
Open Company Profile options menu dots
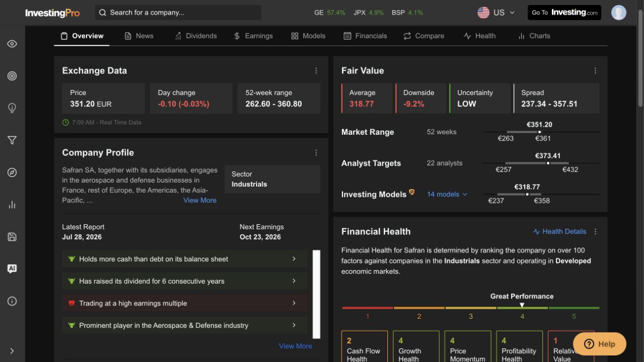point(316,153)
